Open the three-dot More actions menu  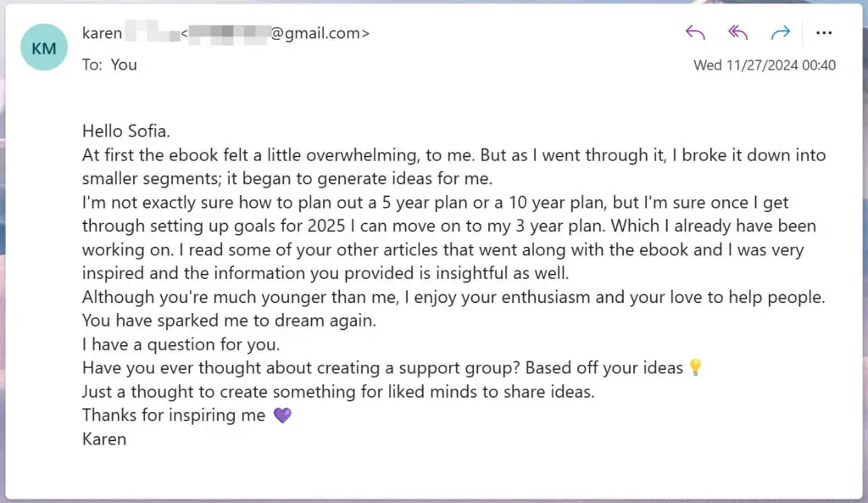[x=824, y=32]
